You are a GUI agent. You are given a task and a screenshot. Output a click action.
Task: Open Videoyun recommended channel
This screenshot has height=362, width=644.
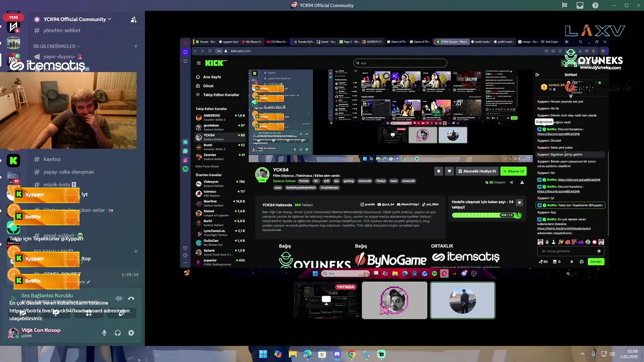pos(220,183)
